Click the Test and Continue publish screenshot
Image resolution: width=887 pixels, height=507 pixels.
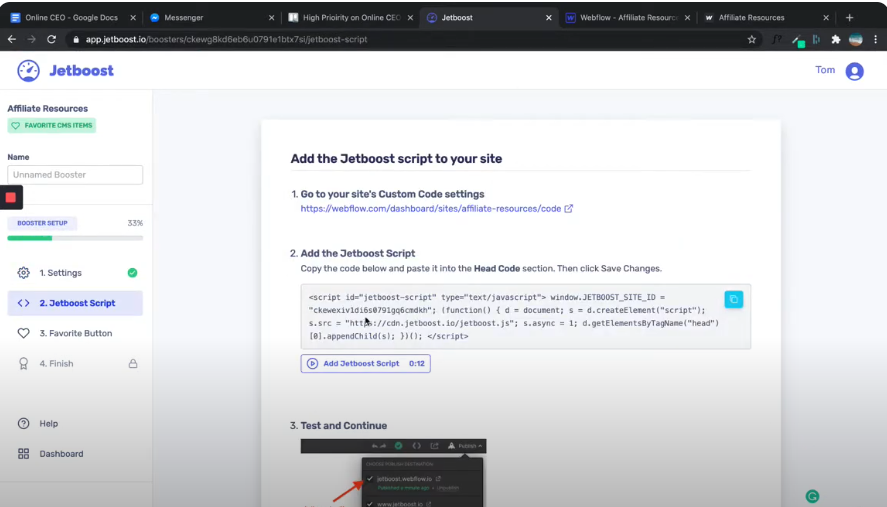[x=393, y=473]
